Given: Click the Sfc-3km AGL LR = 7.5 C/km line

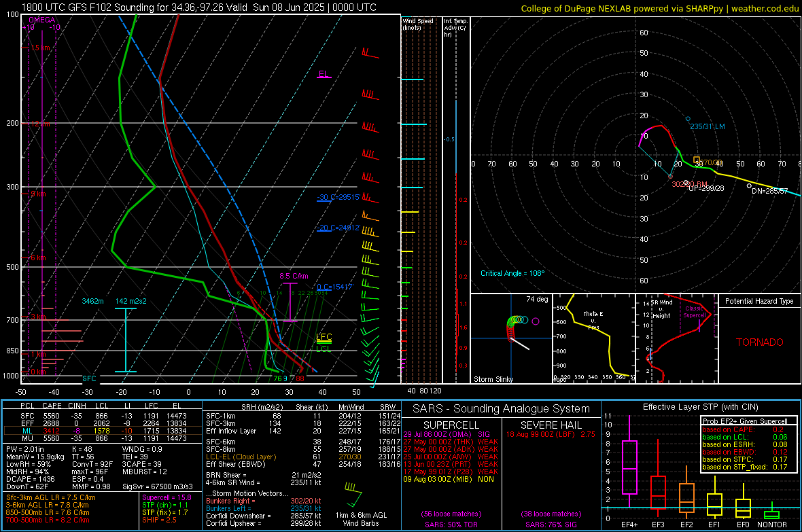Looking at the screenshot, I should point(51,497).
